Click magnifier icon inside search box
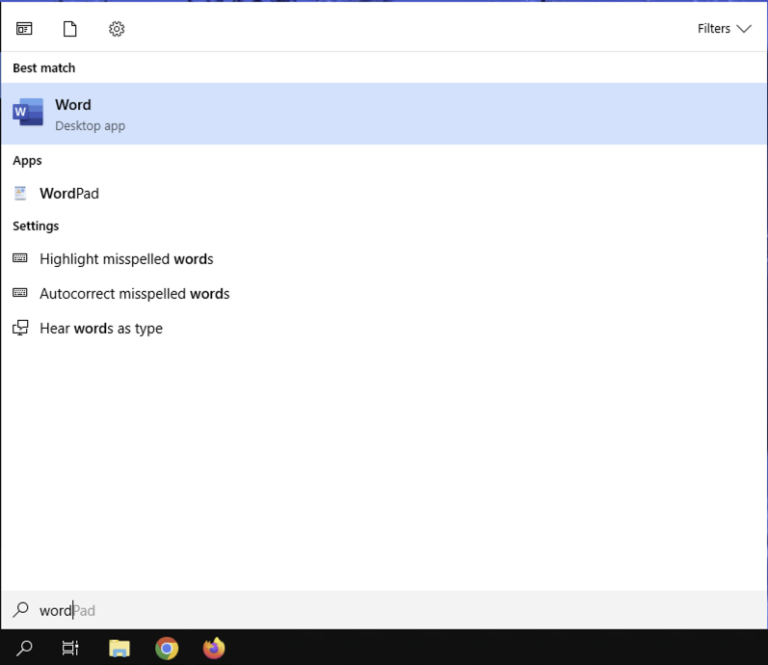768x665 pixels. click(x=21, y=610)
